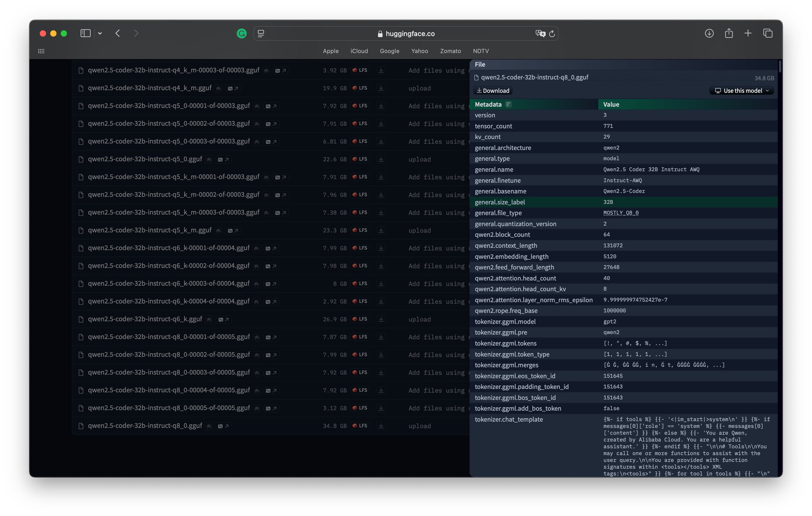The image size is (812, 516).
Task: Download q8_0.gguf 34.8 GB file
Action: [381, 426]
